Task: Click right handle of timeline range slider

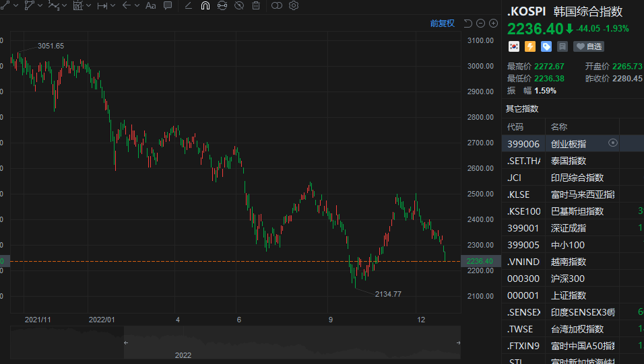Action: pyautogui.click(x=459, y=343)
